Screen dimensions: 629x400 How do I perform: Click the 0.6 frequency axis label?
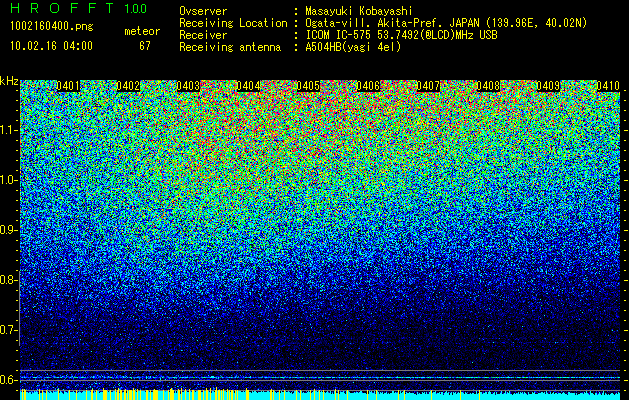9,380
